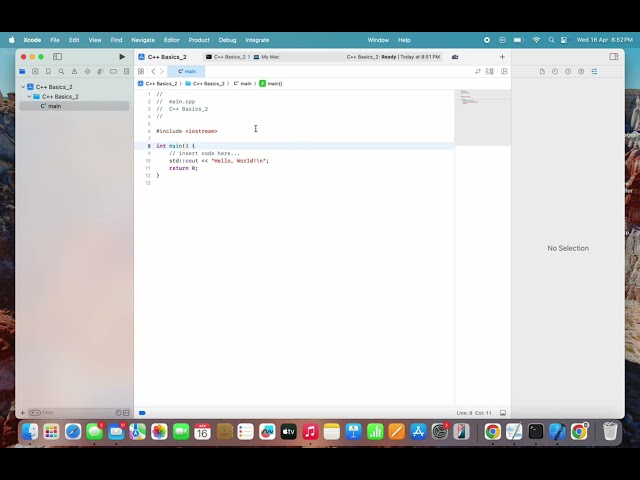The image size is (640, 480).
Task: Open the Breakpoint navigator
Action: pyautogui.click(x=113, y=71)
